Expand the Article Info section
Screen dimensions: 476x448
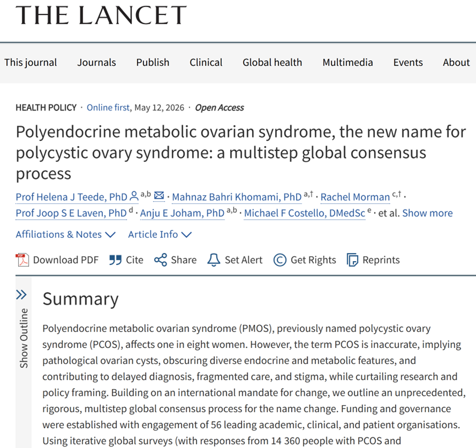pos(160,235)
